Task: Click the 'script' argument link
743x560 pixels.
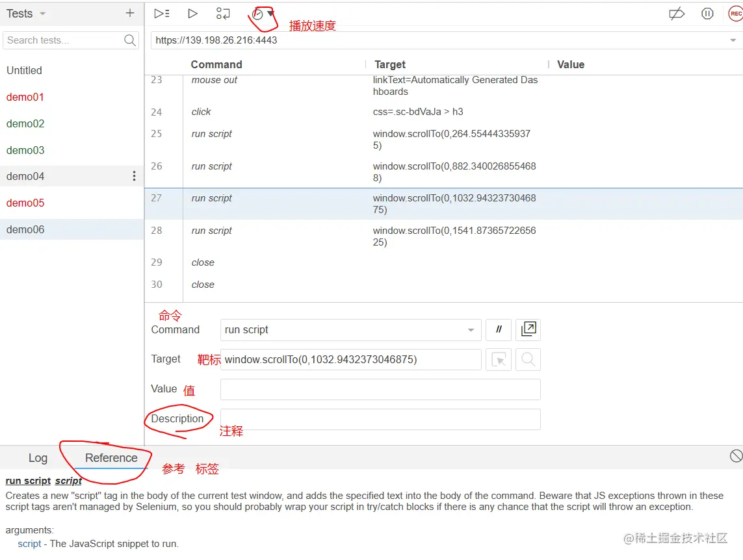Action: coord(29,544)
